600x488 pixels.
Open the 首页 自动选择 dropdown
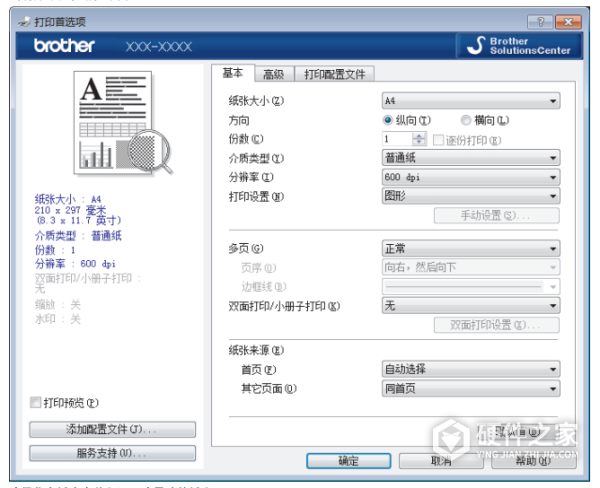471,369
